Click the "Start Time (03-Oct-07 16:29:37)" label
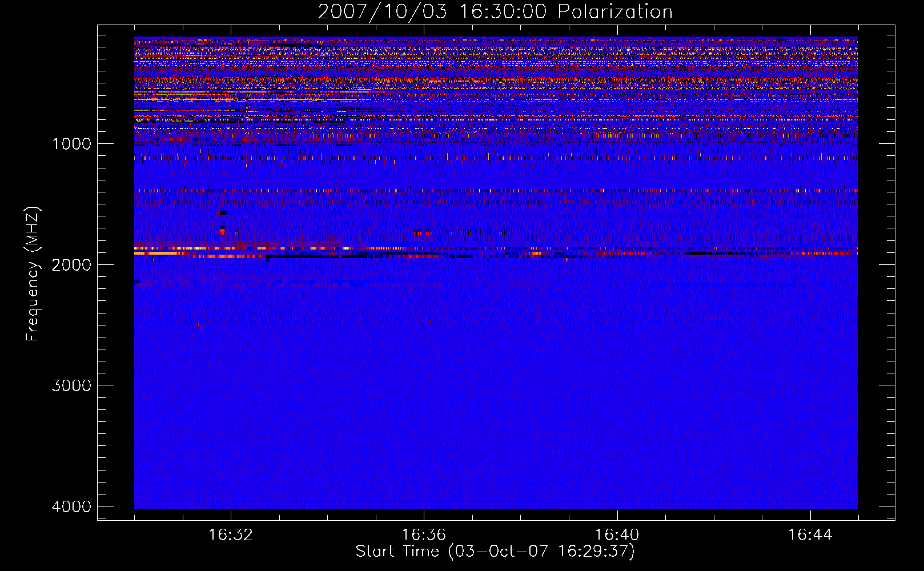 [x=495, y=552]
